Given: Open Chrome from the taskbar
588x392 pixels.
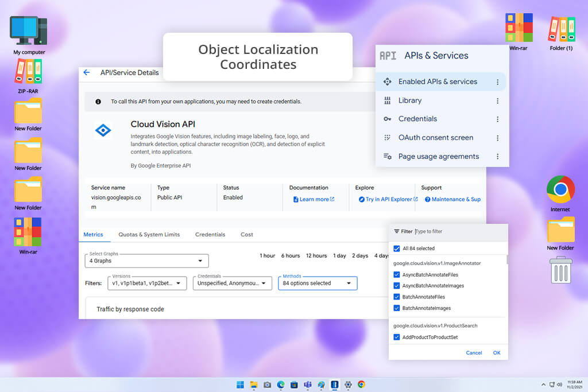Looking at the screenshot, I should (x=362, y=384).
